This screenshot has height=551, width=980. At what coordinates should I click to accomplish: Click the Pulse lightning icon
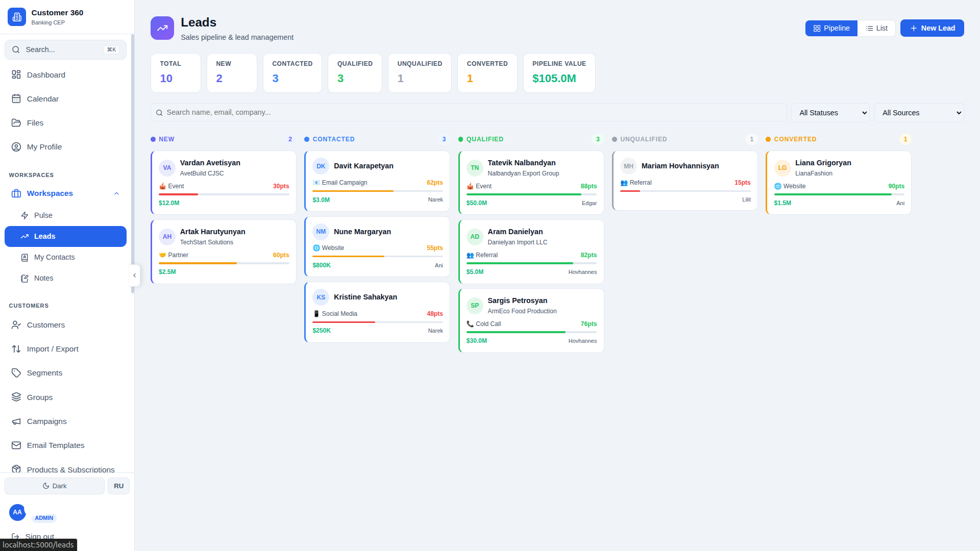point(24,215)
